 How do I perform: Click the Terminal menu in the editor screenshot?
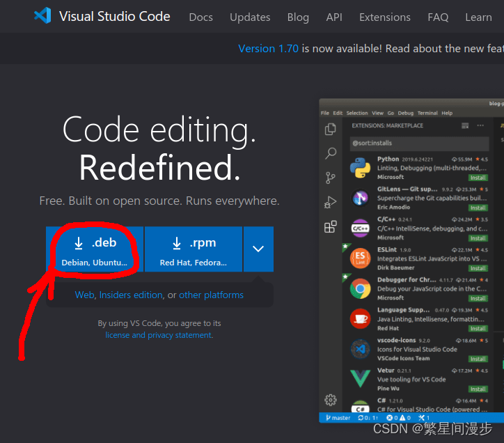(x=427, y=113)
